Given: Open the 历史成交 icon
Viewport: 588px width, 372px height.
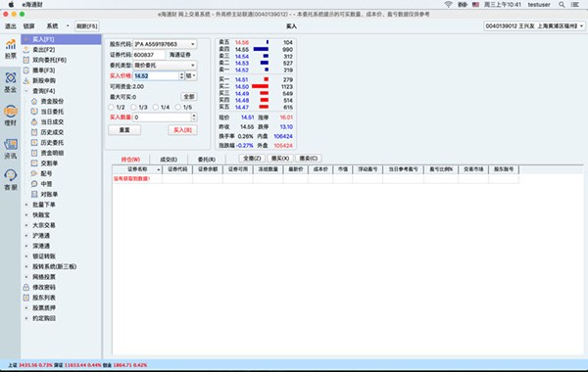Looking at the screenshot, I should (x=34, y=132).
